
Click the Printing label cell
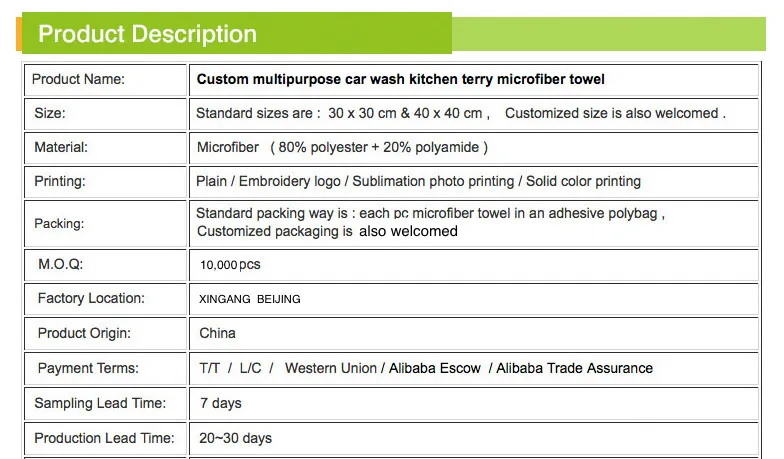point(60,181)
